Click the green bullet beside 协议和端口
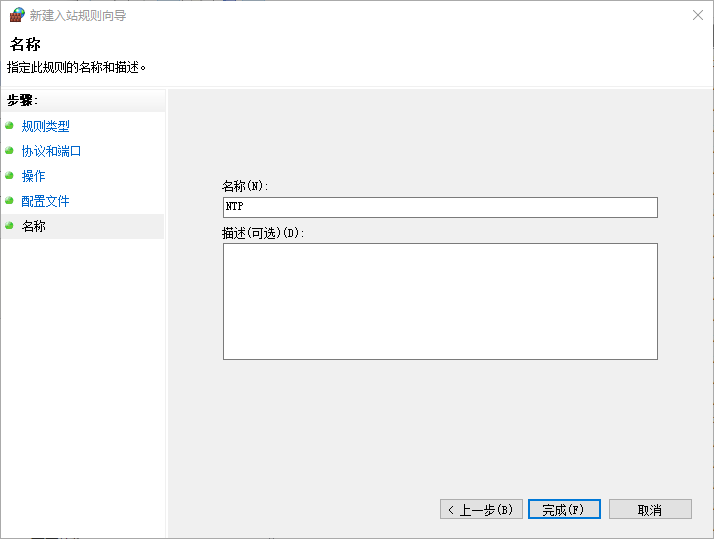The image size is (714, 539). point(9,151)
